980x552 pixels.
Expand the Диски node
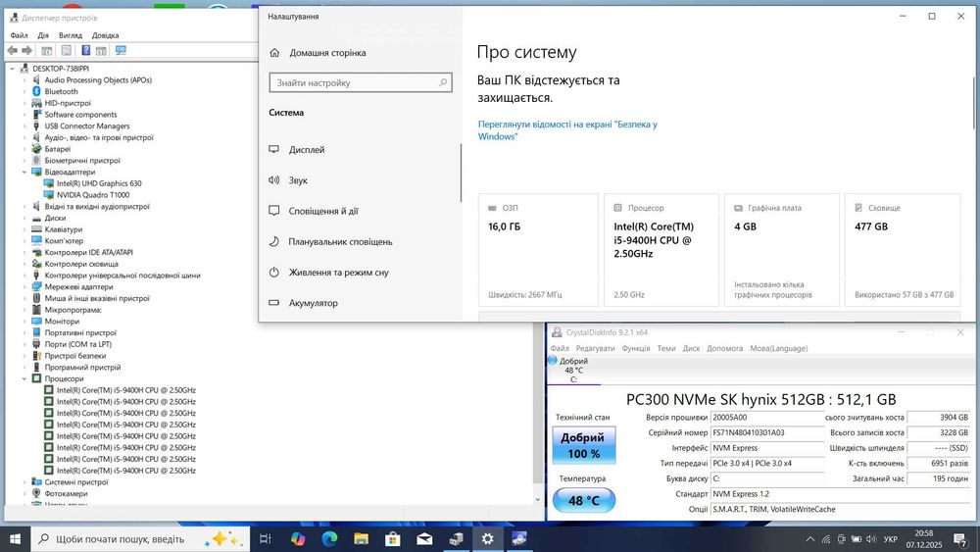(x=25, y=219)
